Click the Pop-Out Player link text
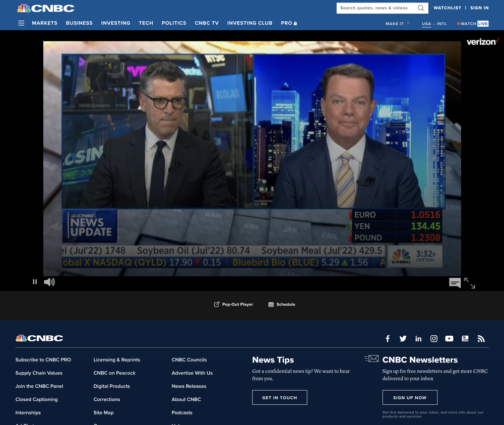This screenshot has height=425, width=504. (x=237, y=304)
